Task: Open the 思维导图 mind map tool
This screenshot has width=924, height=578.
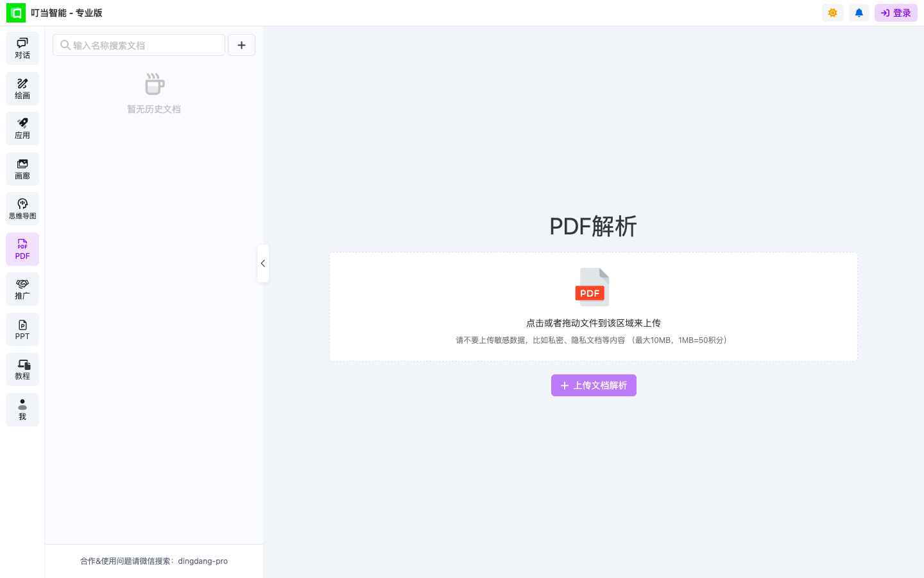Action: 22,208
